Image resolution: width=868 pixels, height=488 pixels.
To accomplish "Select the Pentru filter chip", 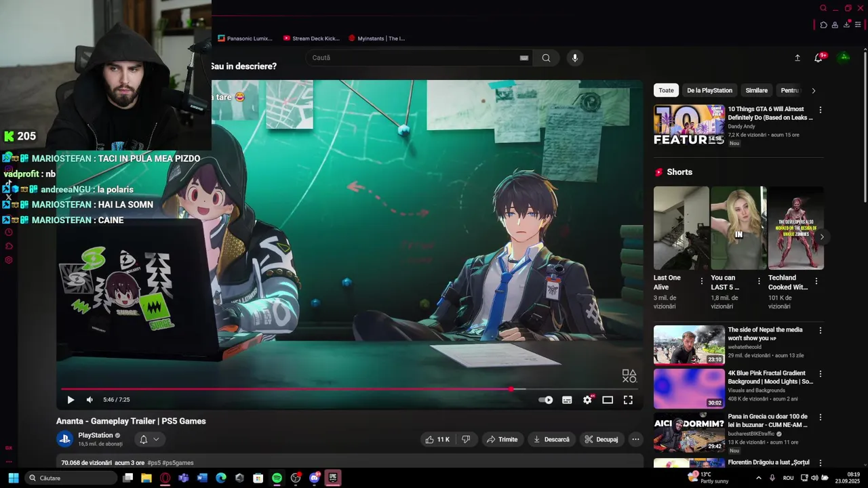I will click(789, 90).
